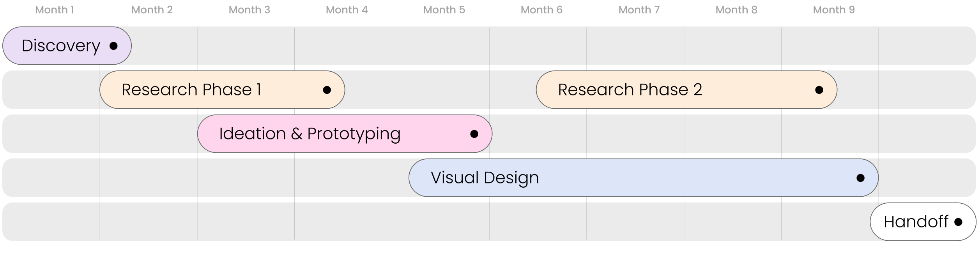Click the dot on Ideation & Prototyping

point(474,134)
